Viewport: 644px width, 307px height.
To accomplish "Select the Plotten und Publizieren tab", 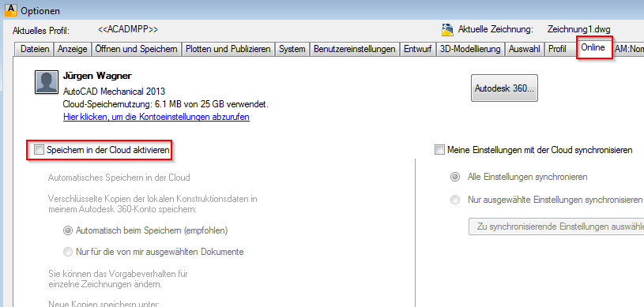I will (228, 49).
